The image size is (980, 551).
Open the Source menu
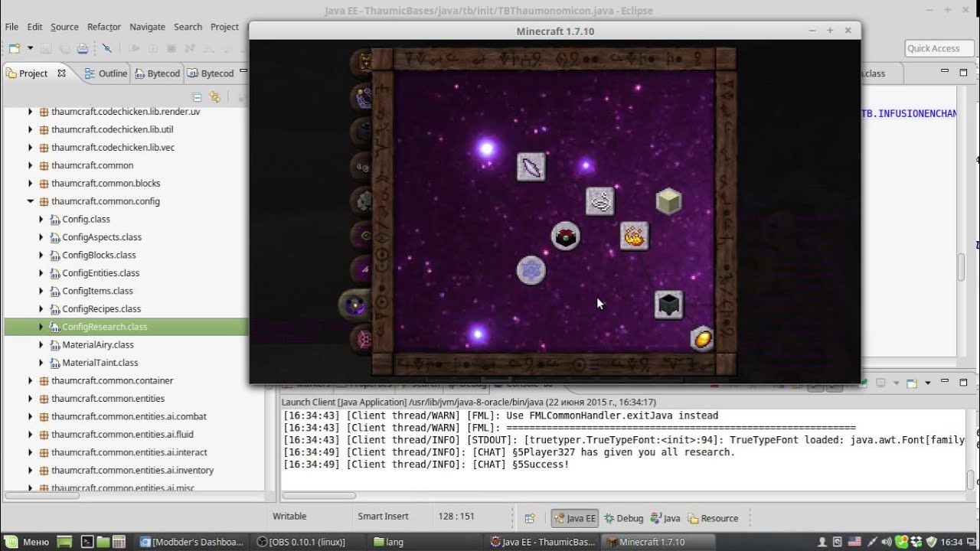click(x=64, y=27)
